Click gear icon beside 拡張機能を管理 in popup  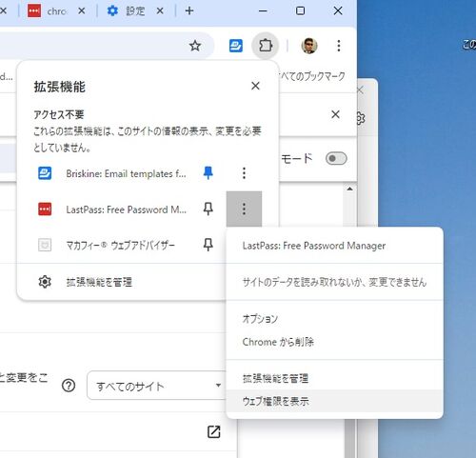(x=45, y=282)
